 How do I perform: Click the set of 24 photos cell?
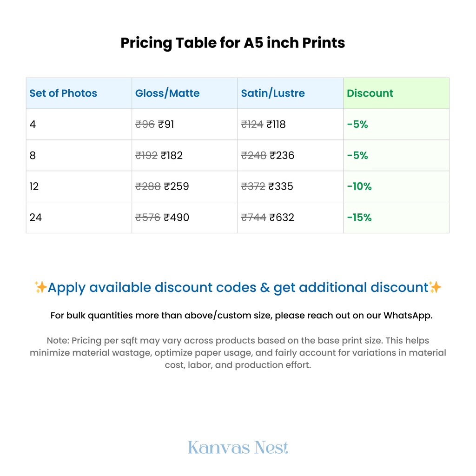[x=79, y=218]
